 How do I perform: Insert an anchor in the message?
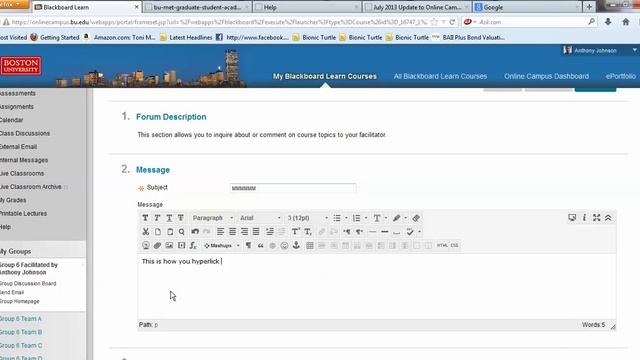point(296,245)
